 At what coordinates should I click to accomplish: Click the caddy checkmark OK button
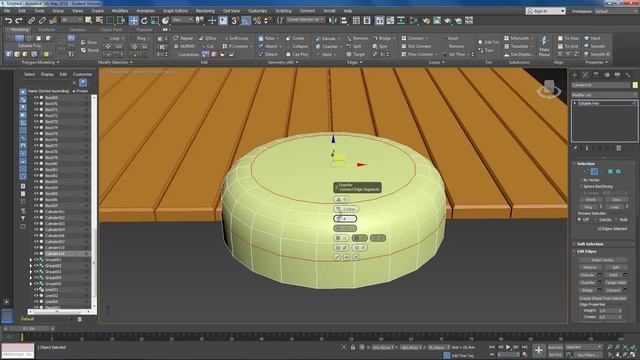[x=337, y=257]
